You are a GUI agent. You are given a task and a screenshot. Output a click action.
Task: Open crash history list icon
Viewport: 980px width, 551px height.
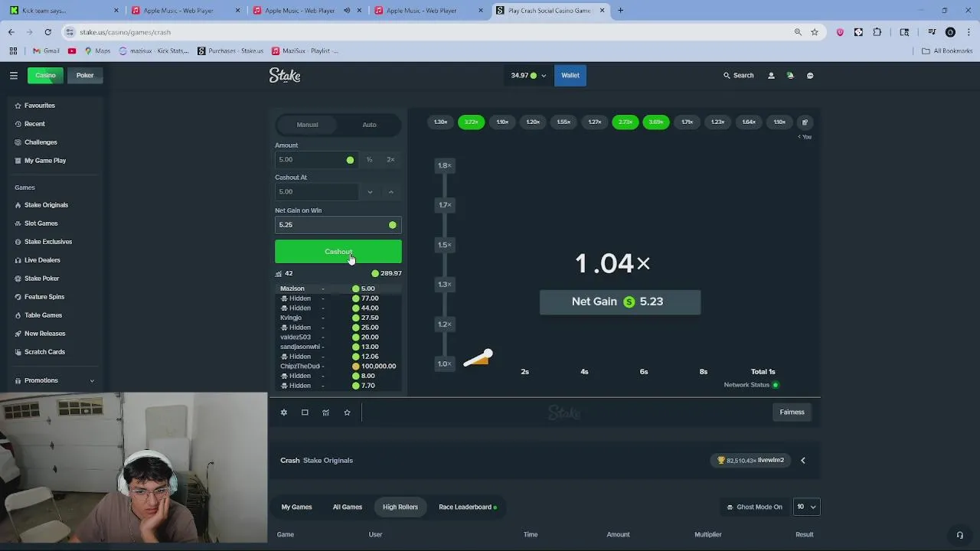tap(805, 122)
